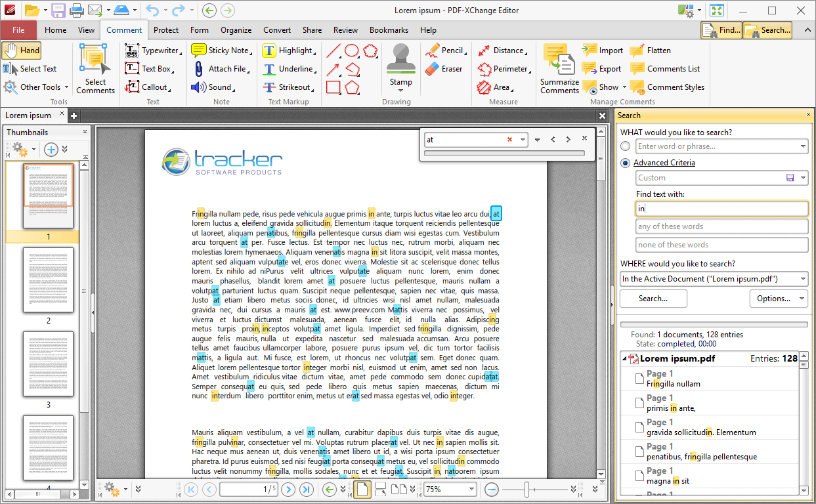Switch to the Review ribbon tab
This screenshot has height=504, width=816.
tap(345, 30)
